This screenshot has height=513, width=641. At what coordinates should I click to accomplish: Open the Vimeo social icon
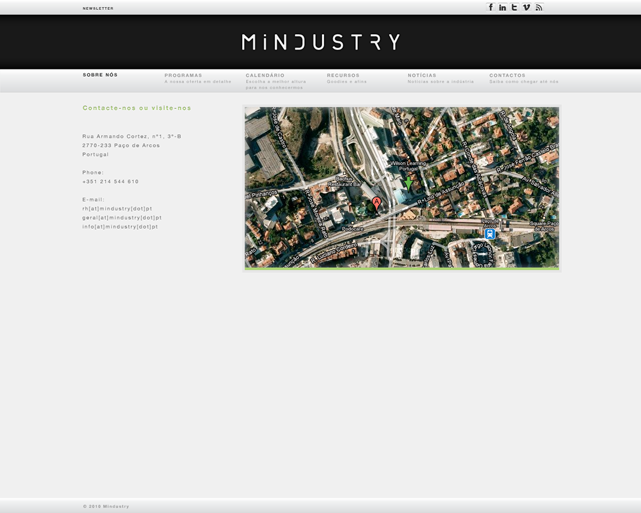[527, 7]
